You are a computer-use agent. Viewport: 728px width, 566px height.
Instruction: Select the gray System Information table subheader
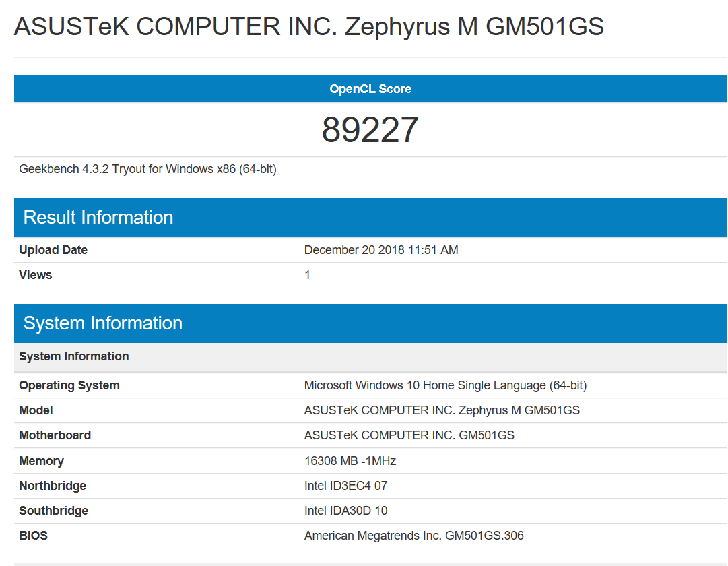pyautogui.click(x=370, y=357)
